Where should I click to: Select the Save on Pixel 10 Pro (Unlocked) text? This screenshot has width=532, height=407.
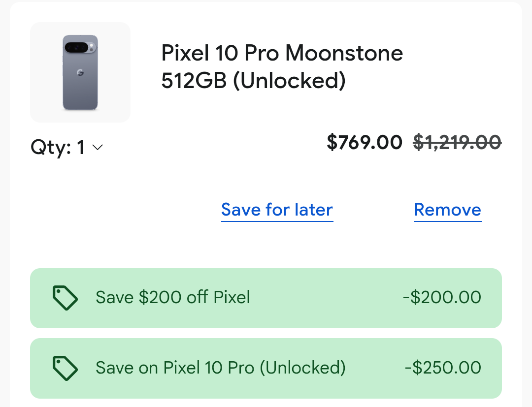(x=221, y=368)
